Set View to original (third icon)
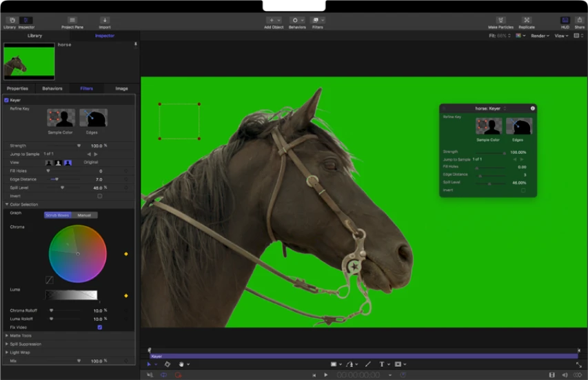The height and width of the screenshot is (380, 588). (68, 163)
